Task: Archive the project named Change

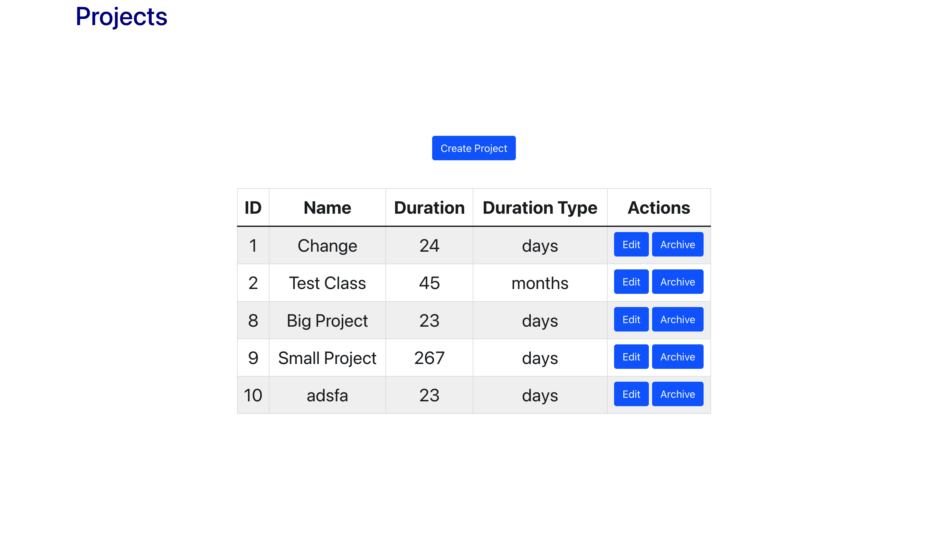Action: [677, 245]
